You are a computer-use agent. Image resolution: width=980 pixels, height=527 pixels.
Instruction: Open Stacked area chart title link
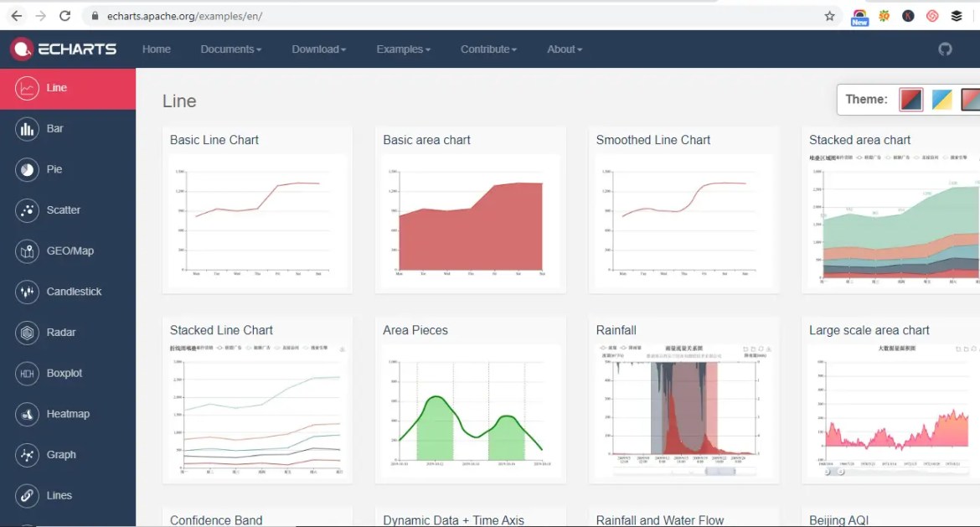point(860,140)
